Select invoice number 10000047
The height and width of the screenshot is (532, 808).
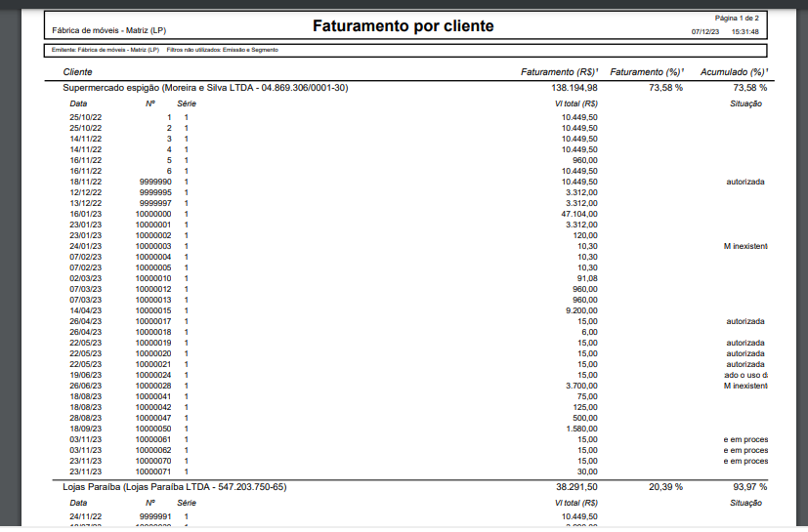(153, 419)
